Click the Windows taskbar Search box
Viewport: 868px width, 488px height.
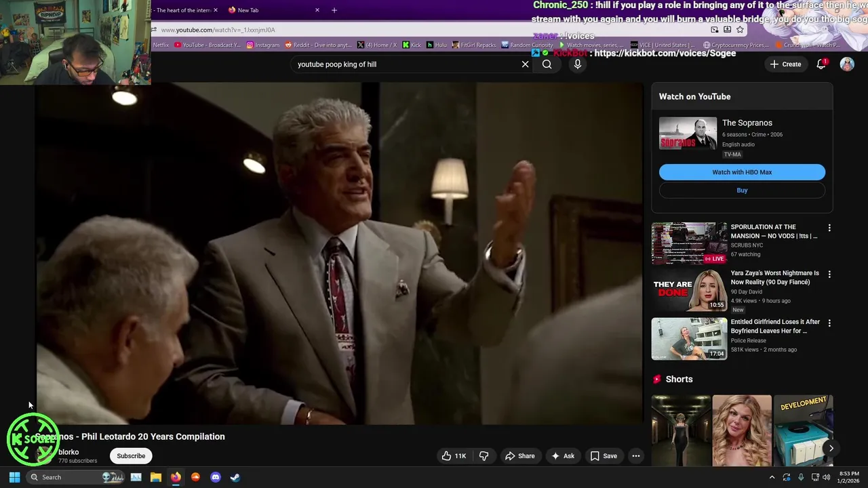76,477
